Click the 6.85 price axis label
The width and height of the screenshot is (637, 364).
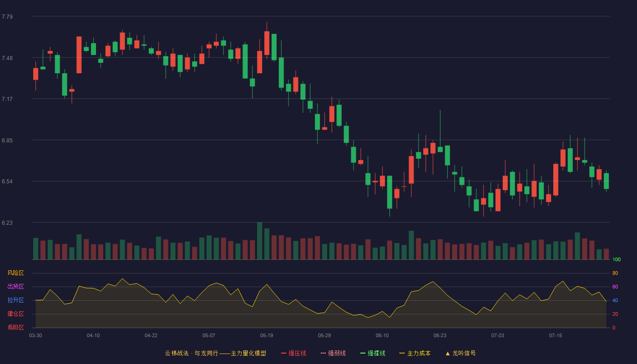pos(7,141)
